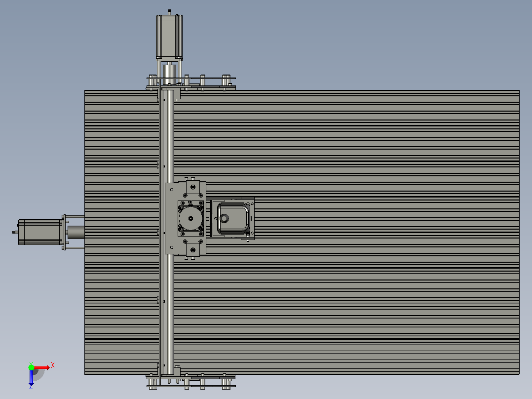The height and width of the screenshot is (399, 532).
Task: Click the red X axis arrow of the triad
Action: [42, 367]
